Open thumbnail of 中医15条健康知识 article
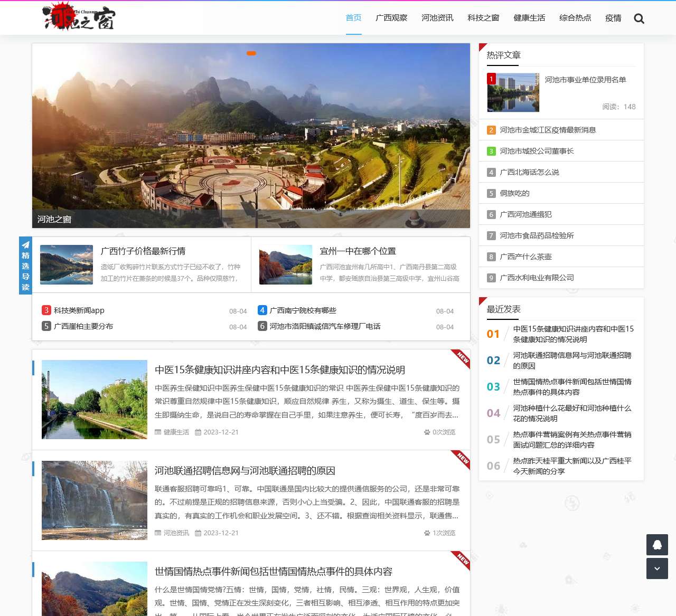The width and height of the screenshot is (676, 616). (x=95, y=400)
